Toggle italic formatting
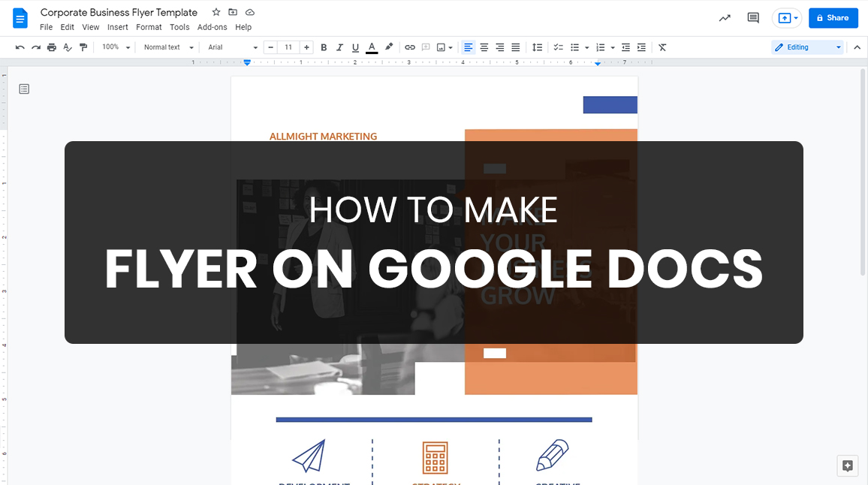 click(339, 47)
